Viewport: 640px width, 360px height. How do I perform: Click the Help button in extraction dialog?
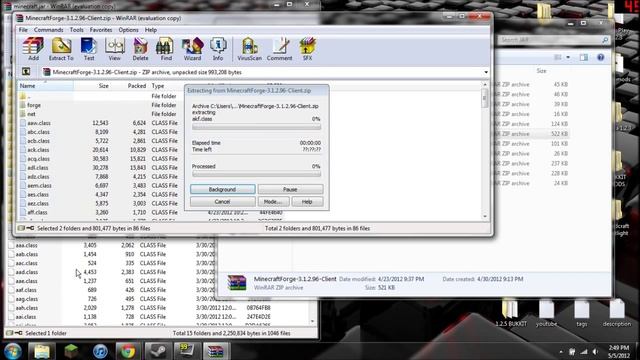coord(307,202)
